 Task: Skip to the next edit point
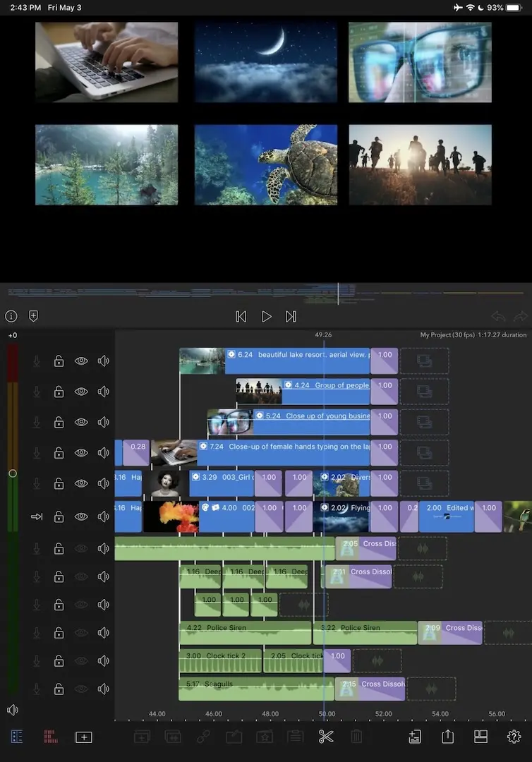tap(291, 317)
